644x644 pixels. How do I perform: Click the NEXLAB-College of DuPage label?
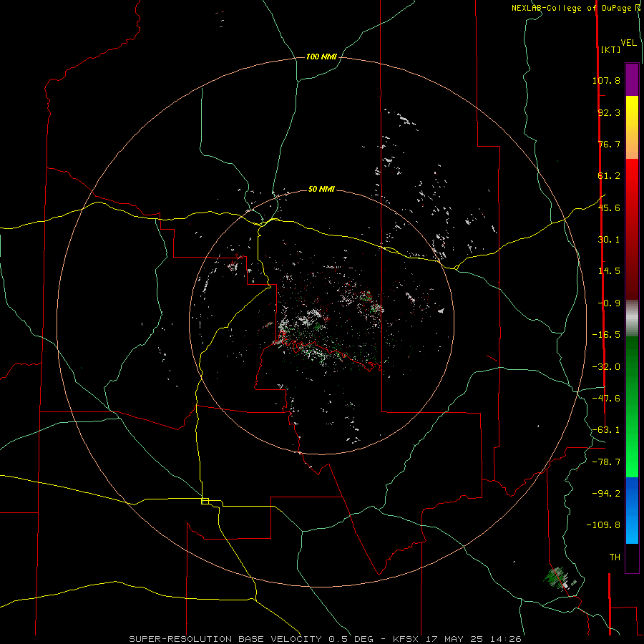(x=571, y=8)
